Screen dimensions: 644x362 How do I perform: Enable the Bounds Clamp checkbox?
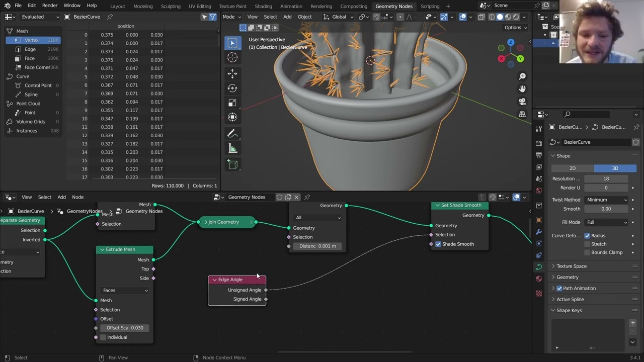pos(587,252)
